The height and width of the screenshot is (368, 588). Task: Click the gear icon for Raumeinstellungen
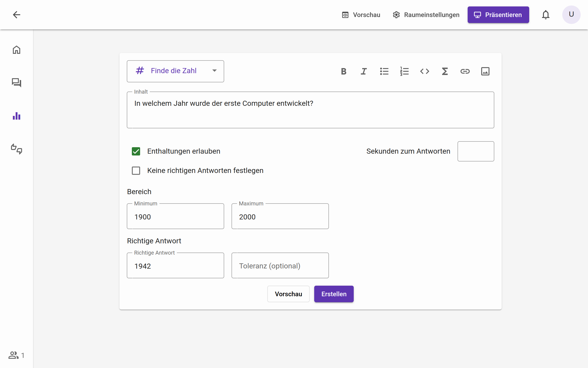pyautogui.click(x=396, y=15)
